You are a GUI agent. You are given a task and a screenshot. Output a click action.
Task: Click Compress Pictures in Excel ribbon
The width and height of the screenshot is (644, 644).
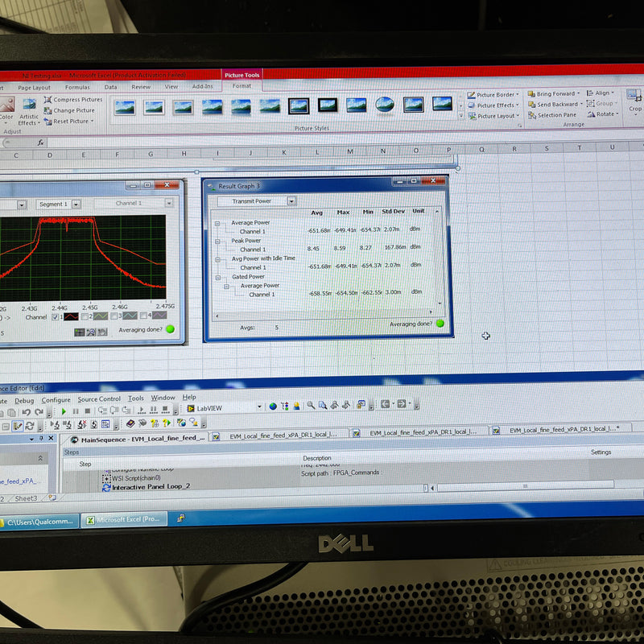tap(73, 99)
